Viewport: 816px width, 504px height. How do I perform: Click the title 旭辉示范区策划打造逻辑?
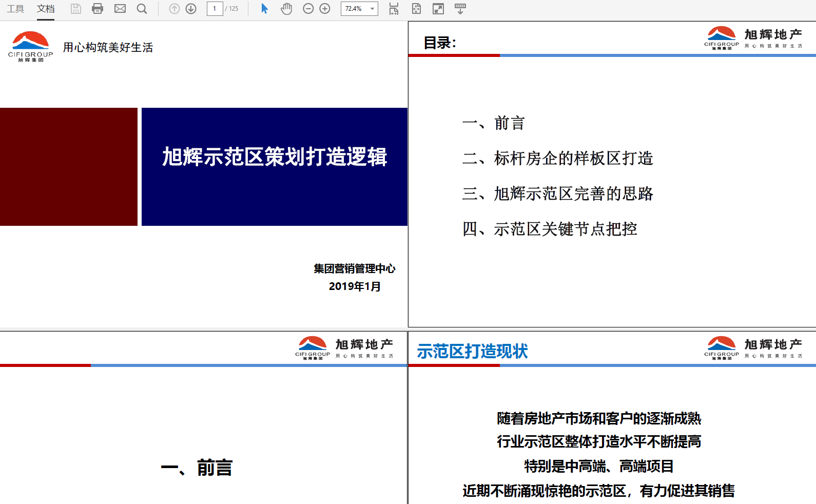coord(275,157)
